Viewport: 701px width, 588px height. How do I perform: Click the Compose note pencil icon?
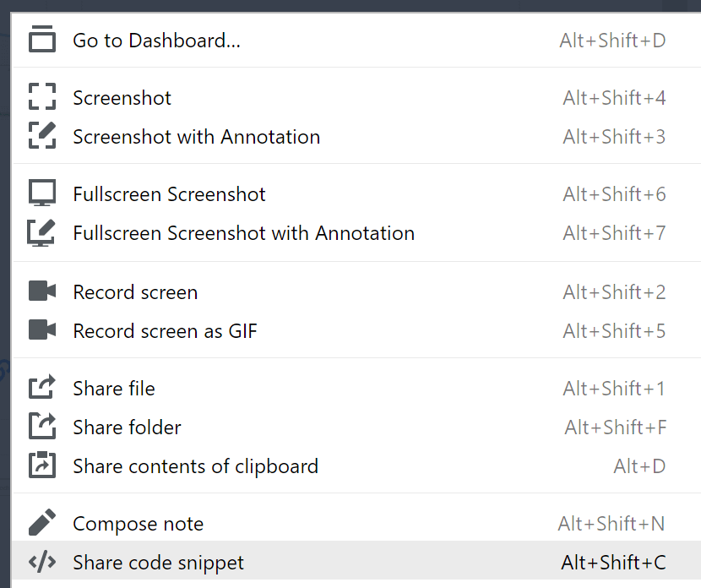tap(42, 522)
